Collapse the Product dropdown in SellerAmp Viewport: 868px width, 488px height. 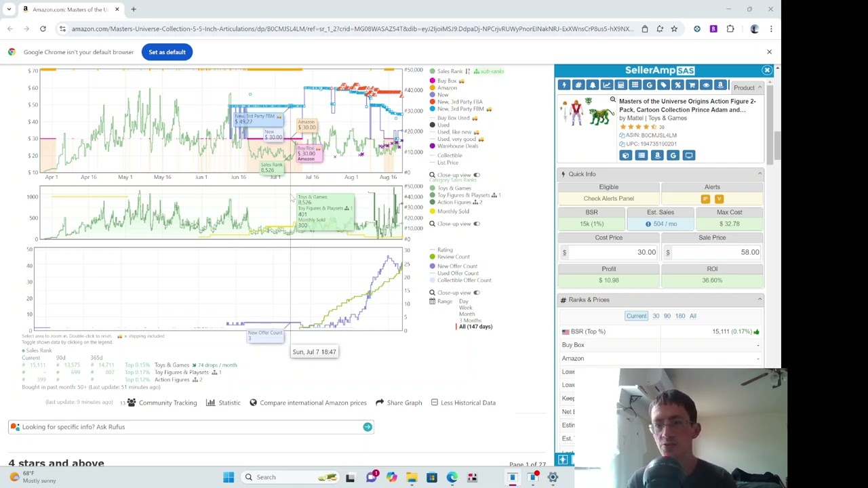click(x=747, y=87)
